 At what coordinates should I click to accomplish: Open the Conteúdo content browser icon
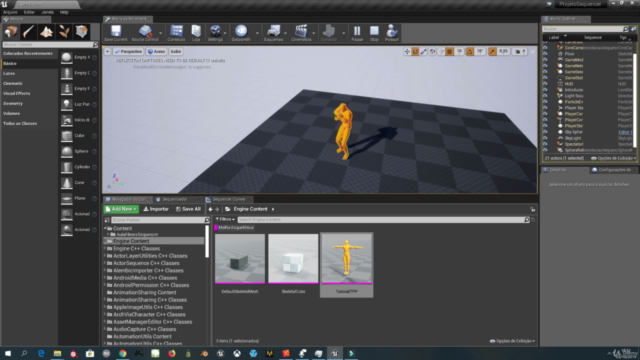pos(176,33)
